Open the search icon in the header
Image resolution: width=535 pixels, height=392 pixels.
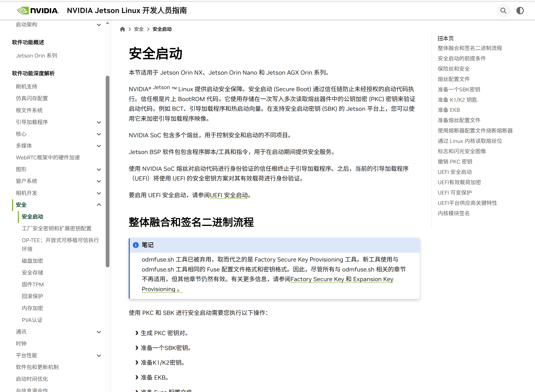(x=503, y=10)
